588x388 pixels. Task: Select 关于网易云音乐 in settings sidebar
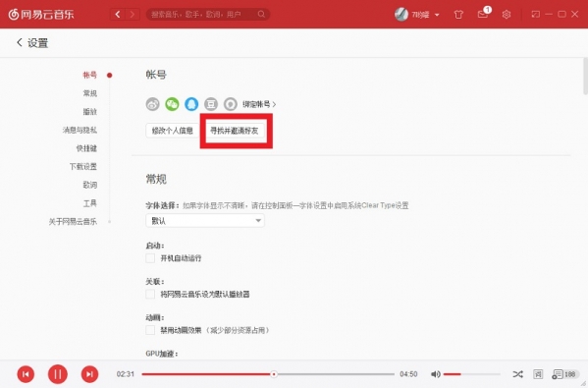click(x=73, y=221)
